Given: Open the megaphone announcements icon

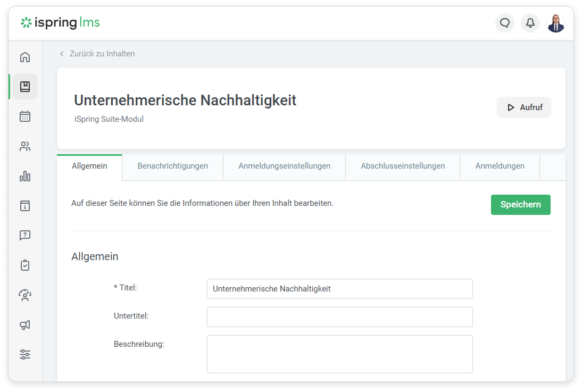Looking at the screenshot, I should pos(25,325).
